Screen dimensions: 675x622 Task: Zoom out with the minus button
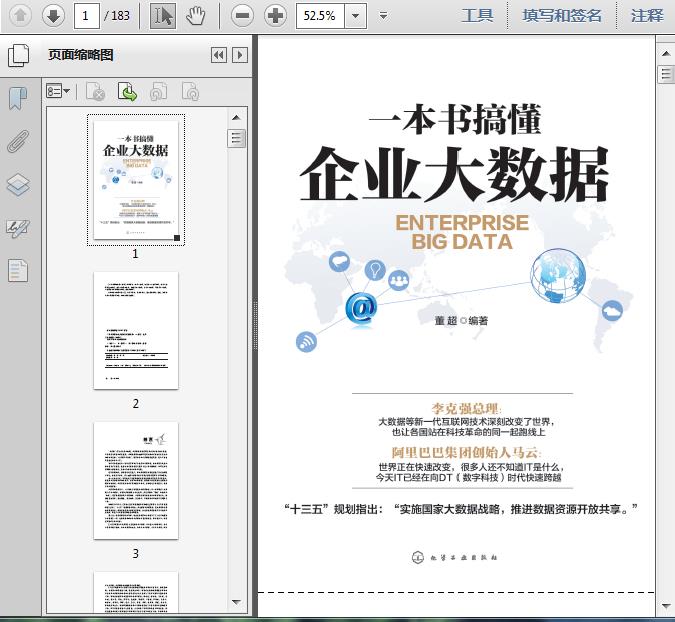pyautogui.click(x=241, y=15)
